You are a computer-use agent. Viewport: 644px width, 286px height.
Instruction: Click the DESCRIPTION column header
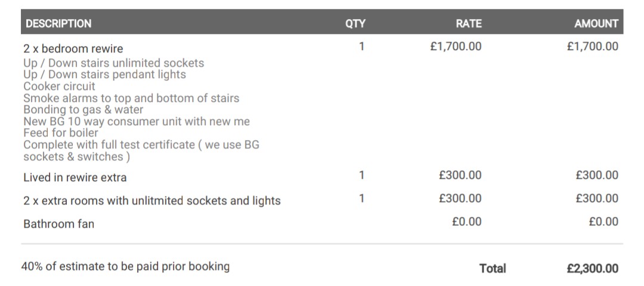point(58,24)
